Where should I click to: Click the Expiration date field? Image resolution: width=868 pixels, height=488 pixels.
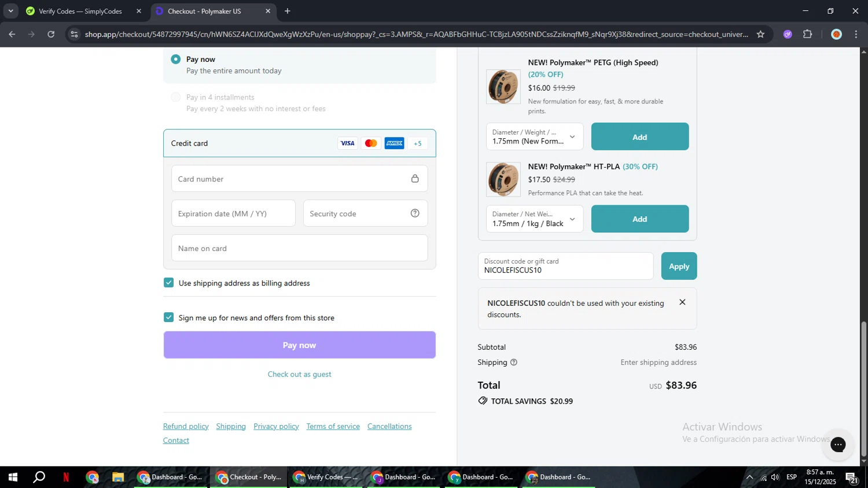[x=233, y=213]
